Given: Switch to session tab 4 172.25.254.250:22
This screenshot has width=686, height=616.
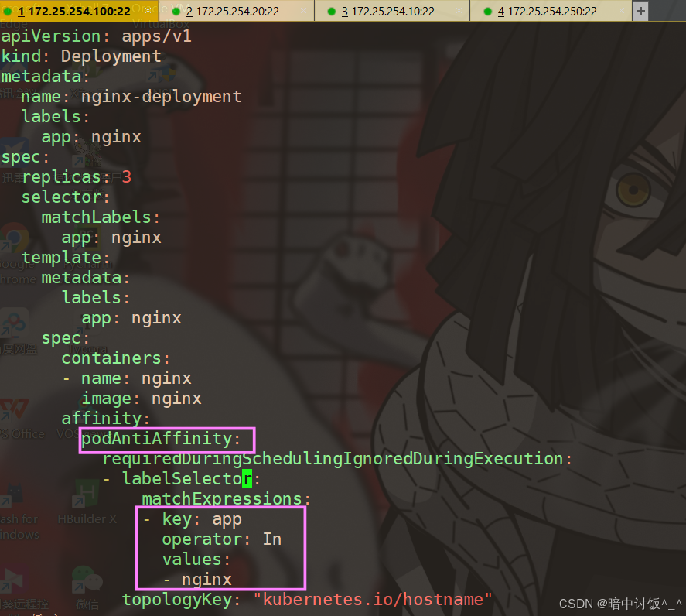Looking at the screenshot, I should tap(551, 11).
